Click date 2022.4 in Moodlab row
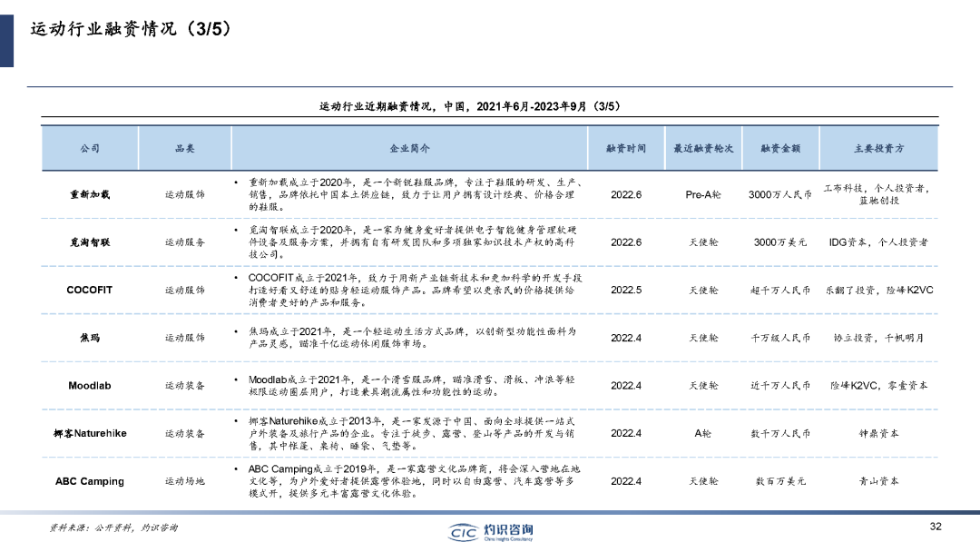The width and height of the screenshot is (980, 552). click(x=626, y=386)
